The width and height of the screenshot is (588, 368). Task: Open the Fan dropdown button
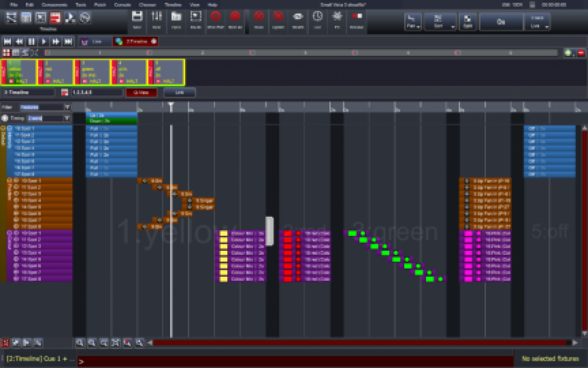(413, 22)
